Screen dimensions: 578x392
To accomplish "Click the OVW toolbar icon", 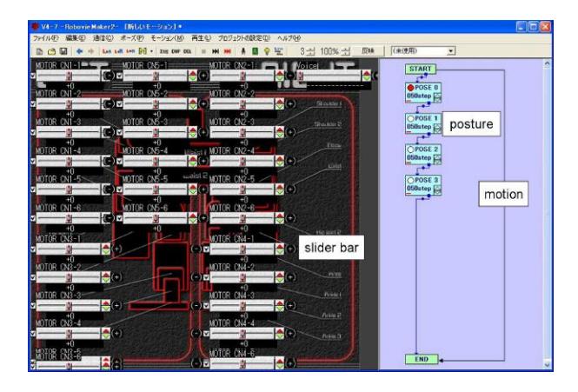I will tap(176, 51).
